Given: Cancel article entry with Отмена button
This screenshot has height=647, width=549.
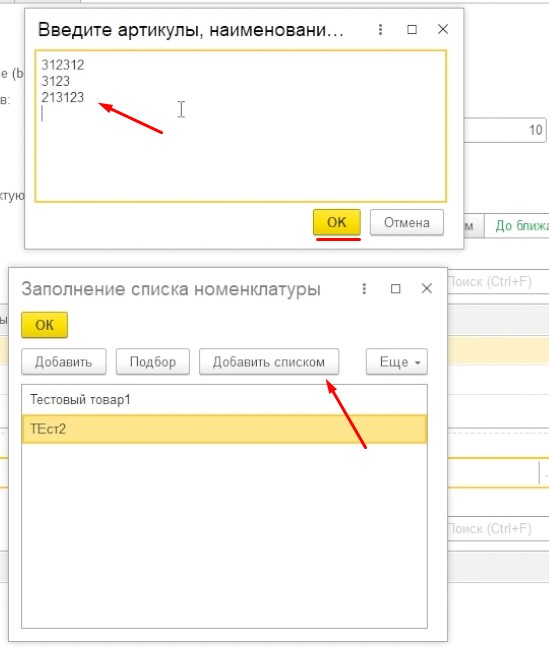Looking at the screenshot, I should pos(407,222).
